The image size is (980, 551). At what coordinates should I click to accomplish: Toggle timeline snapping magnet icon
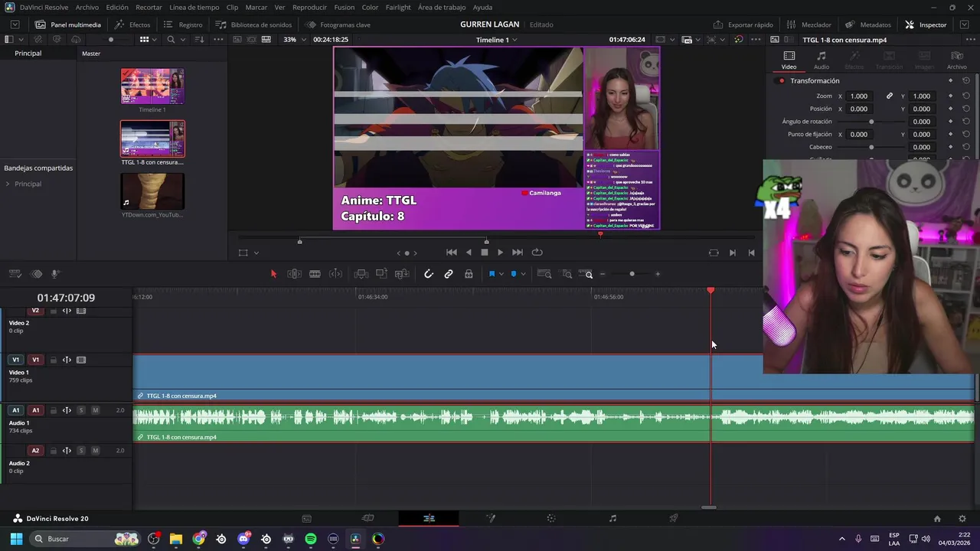(429, 274)
